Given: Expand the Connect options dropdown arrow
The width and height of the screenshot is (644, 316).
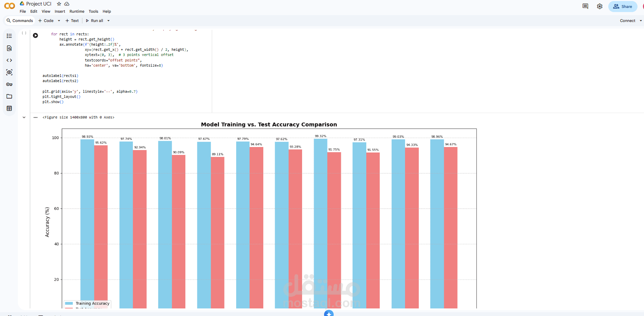Looking at the screenshot, I should 641,21.
